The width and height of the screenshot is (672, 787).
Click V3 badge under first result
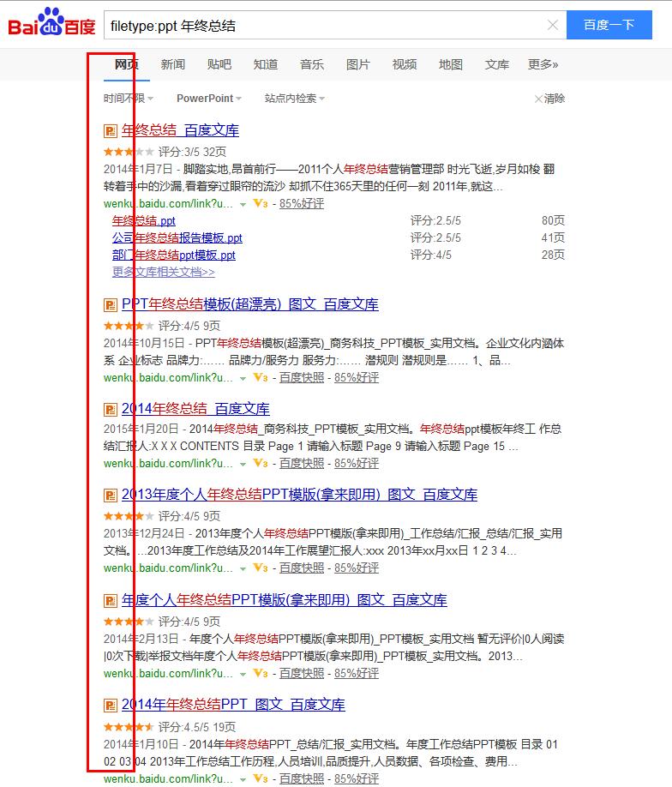tap(261, 203)
